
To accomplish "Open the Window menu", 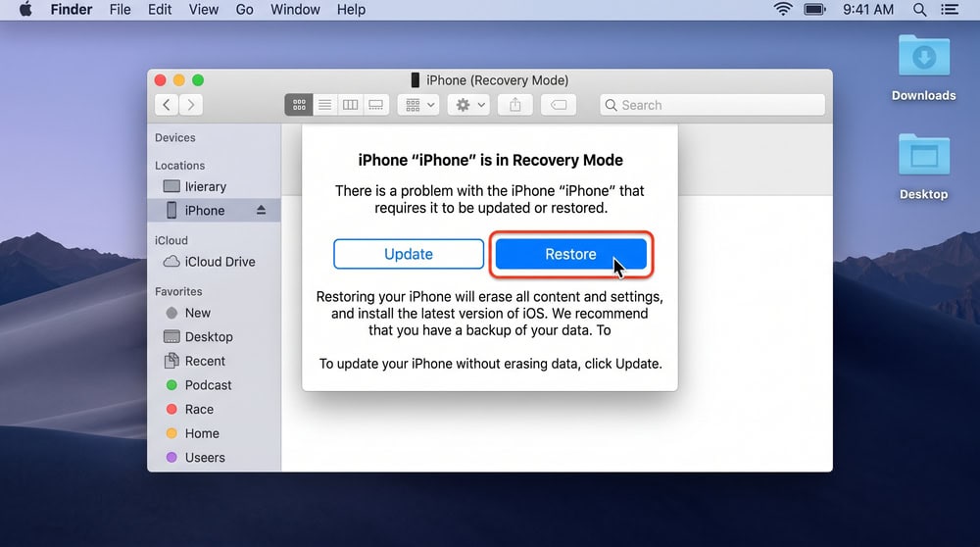I will (295, 10).
